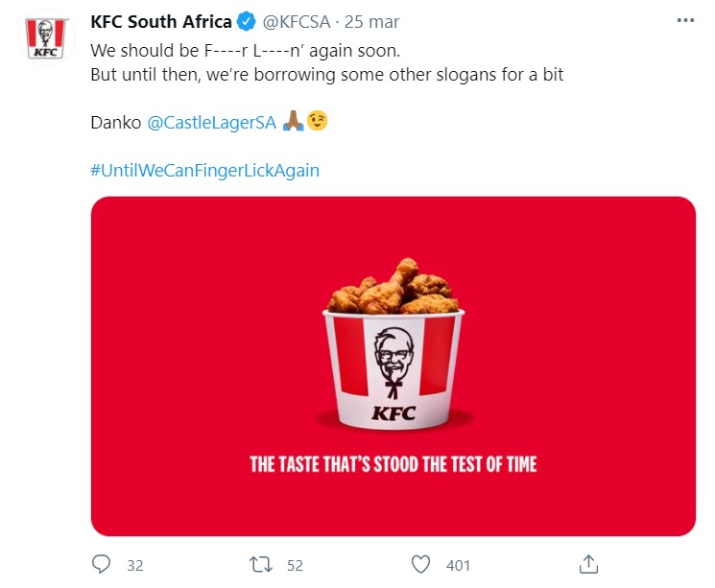Viewport: 715px width, 588px height.
Task: Open the #UntilWeCanFingerLickAgain hashtag
Action: tap(204, 171)
